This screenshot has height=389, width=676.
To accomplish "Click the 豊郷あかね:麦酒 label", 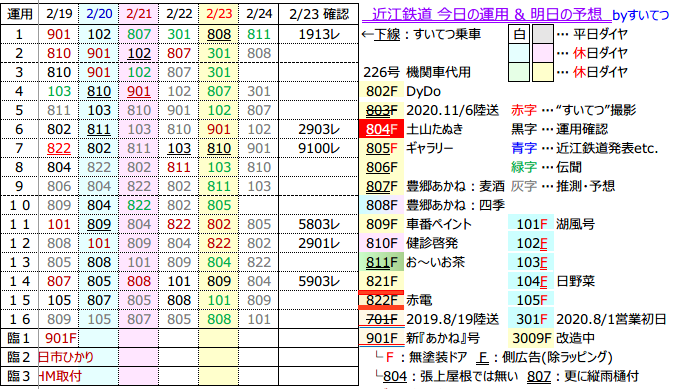I will (x=455, y=186).
